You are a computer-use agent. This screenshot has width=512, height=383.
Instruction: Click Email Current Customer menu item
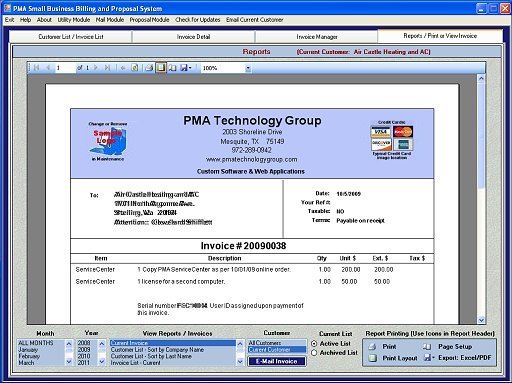click(x=255, y=20)
